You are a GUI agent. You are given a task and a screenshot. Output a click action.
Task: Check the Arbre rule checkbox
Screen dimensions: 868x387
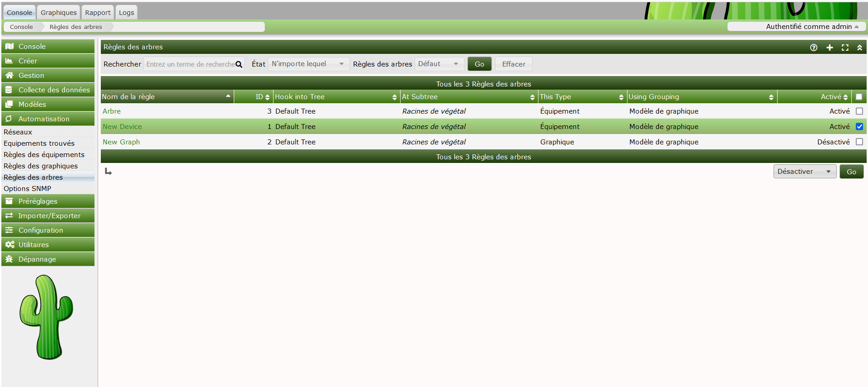pyautogui.click(x=859, y=111)
